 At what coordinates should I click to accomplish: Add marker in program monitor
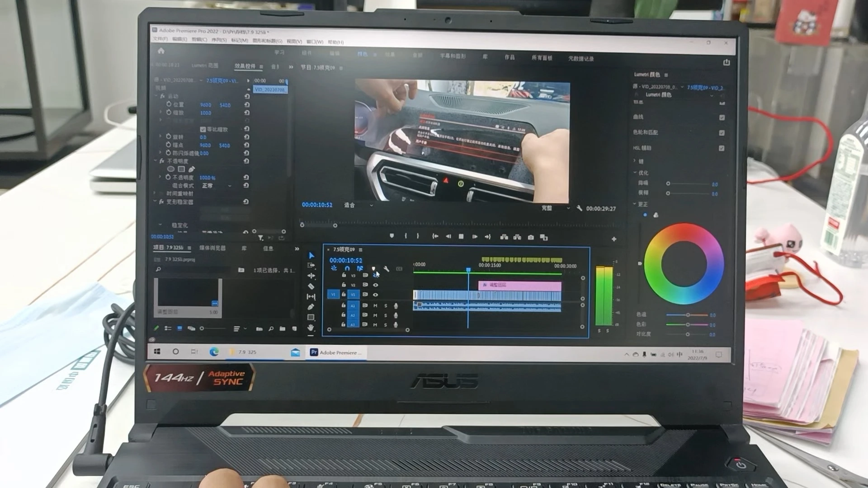point(392,236)
